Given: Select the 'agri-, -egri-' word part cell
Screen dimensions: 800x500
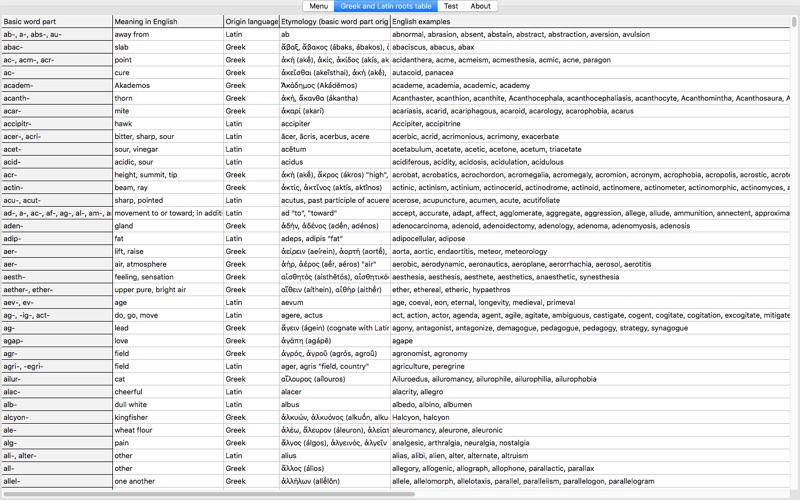Looking at the screenshot, I should pos(56,366).
